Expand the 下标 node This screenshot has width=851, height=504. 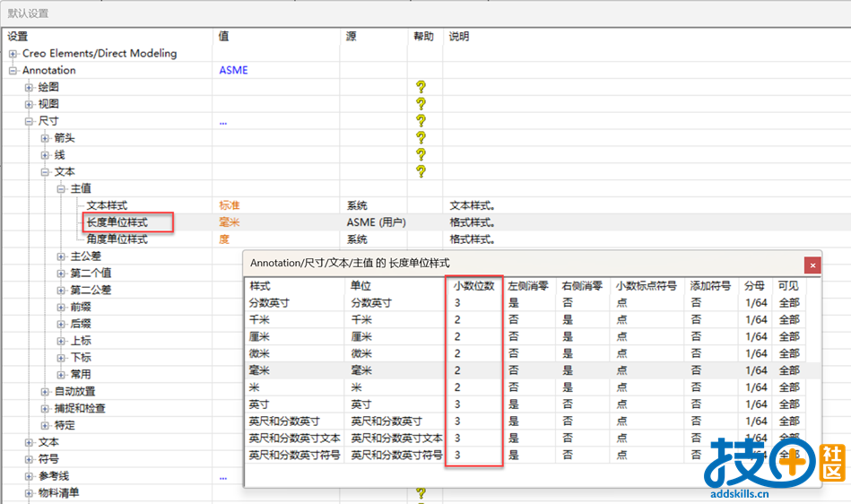(61, 358)
